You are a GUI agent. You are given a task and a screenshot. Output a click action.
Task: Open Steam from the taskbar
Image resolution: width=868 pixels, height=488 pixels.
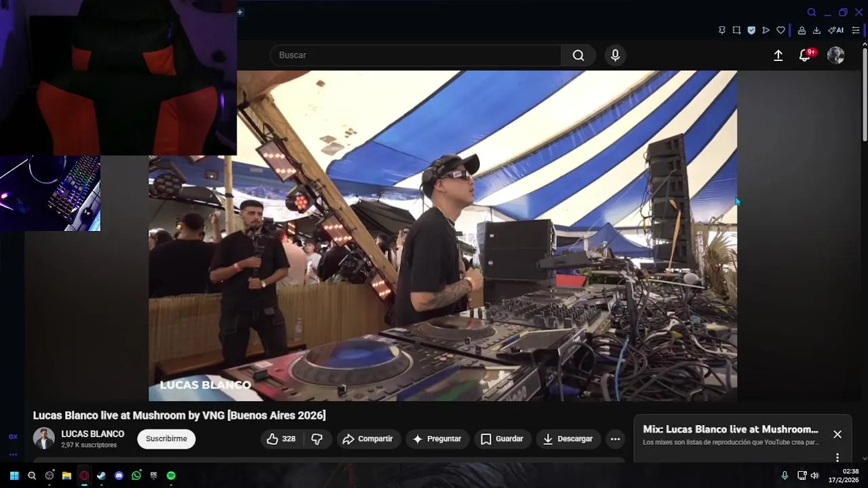(101, 476)
